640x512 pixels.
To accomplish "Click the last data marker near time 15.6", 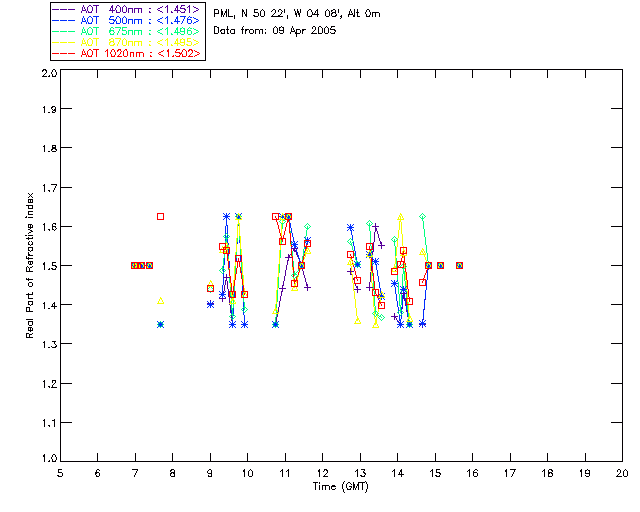I will [x=459, y=265].
